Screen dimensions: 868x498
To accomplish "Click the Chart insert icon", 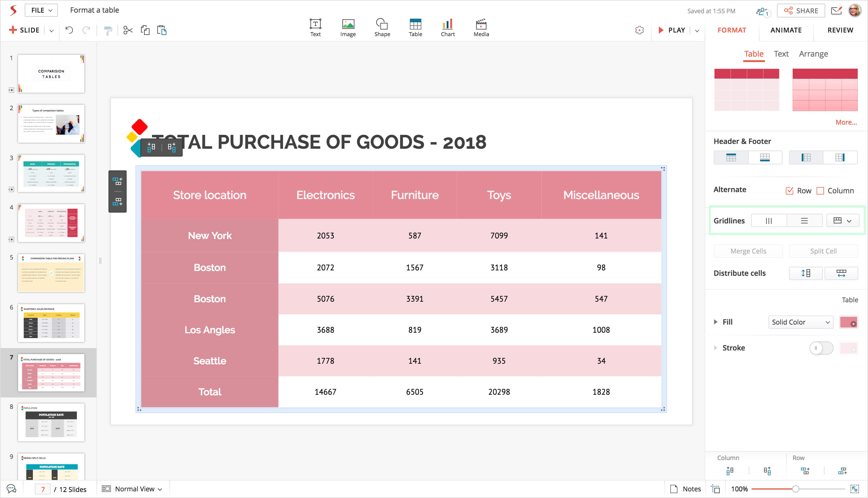I will (x=447, y=27).
